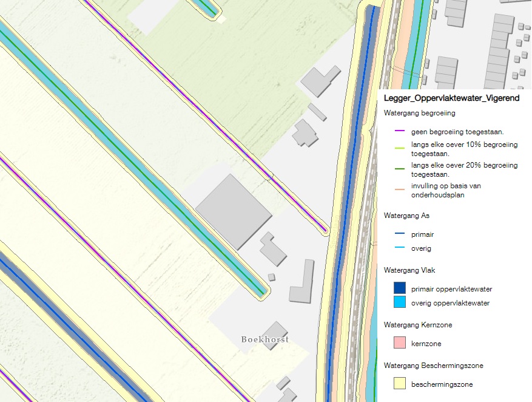Image resolution: width=532 pixels, height=402 pixels.
Task: Click the large square grey building on the map
Action: coord(234,212)
